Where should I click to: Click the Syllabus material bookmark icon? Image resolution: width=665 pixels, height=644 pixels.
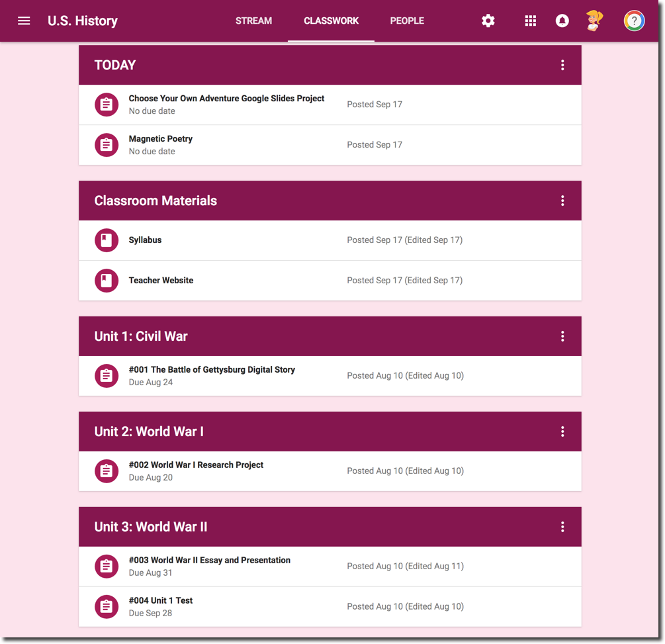(x=107, y=240)
